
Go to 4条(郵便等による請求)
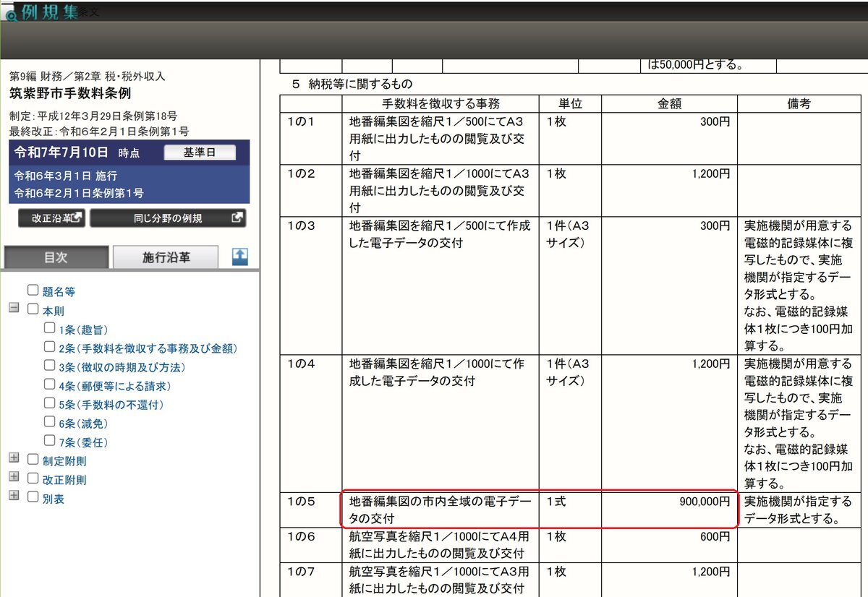[116, 387]
